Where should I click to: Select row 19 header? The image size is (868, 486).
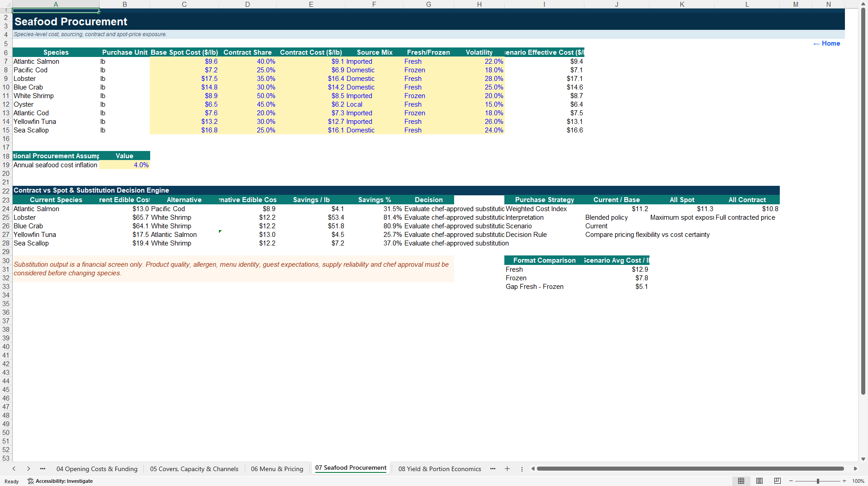click(6, 165)
